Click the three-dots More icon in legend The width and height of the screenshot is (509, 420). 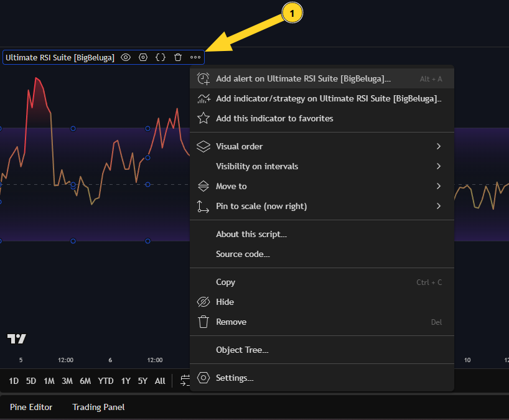195,57
